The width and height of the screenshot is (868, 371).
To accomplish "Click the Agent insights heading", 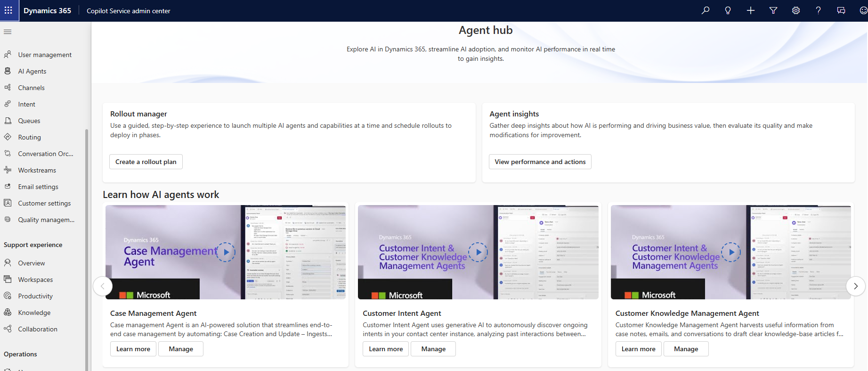I will [514, 114].
